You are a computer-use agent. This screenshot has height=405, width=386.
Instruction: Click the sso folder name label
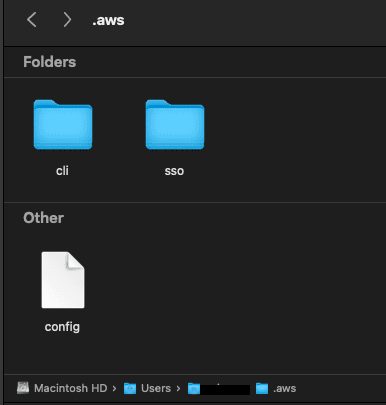coord(174,171)
